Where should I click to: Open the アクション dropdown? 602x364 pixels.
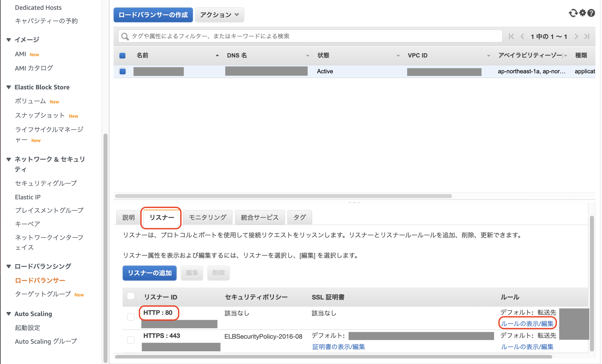219,15
